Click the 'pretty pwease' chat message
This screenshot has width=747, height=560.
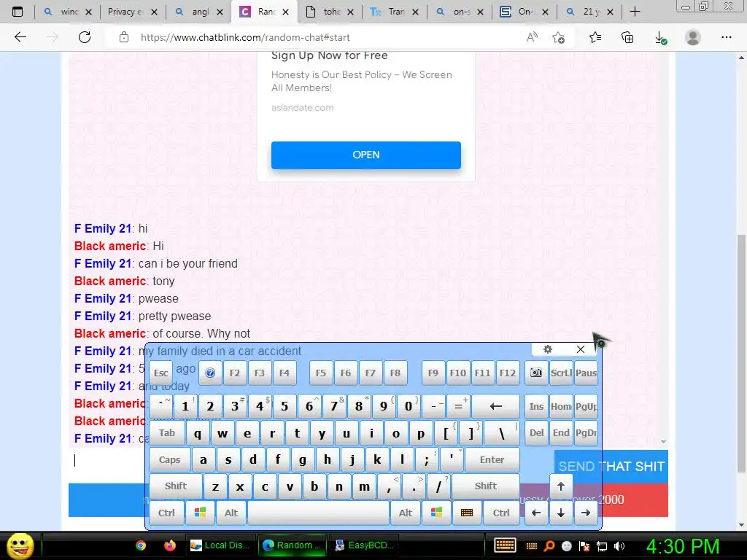pos(174,316)
